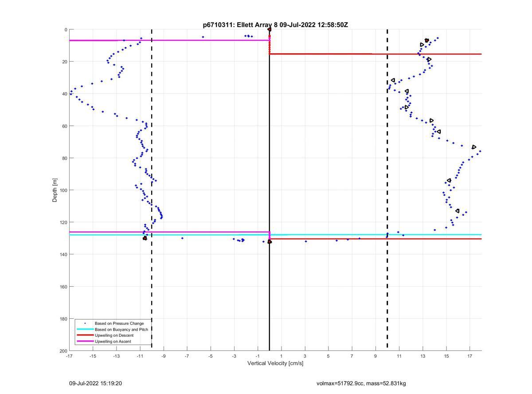This screenshot has width=532, height=394.
Task: Click the x-axis tick label '-15'
Action: point(93,356)
